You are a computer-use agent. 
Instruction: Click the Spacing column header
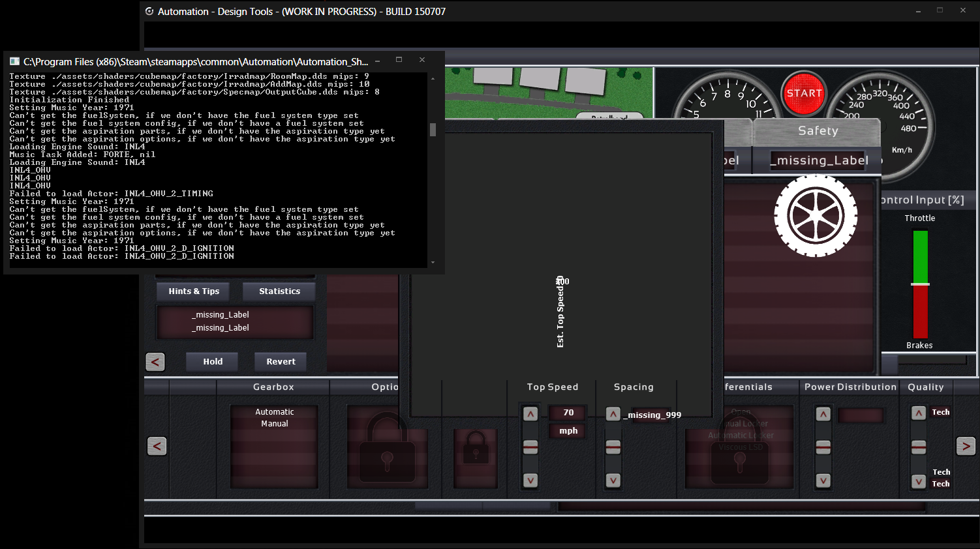click(x=634, y=387)
